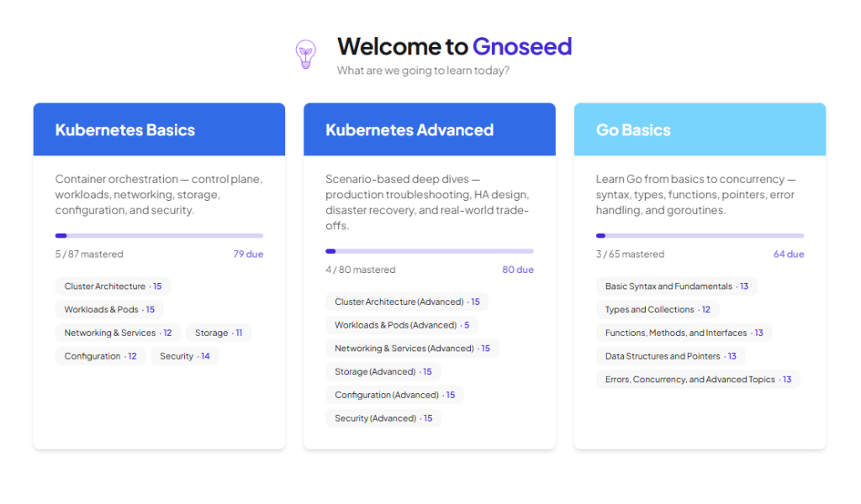Choose the Networking & Services · 12 tag
The image size is (861, 504).
[118, 333]
